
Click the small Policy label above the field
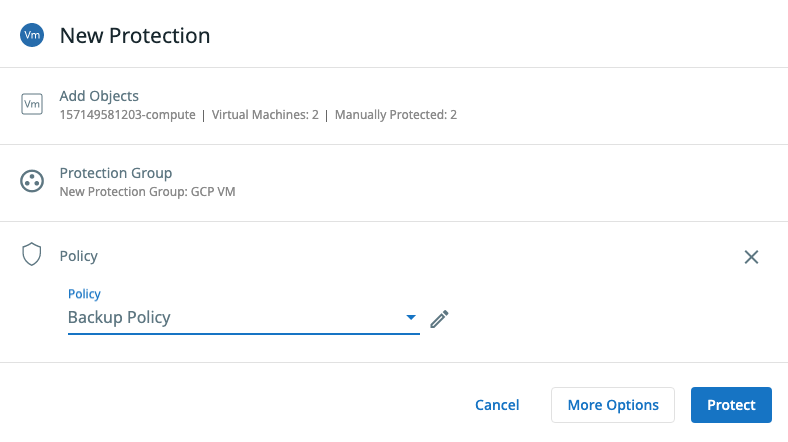pos(84,294)
